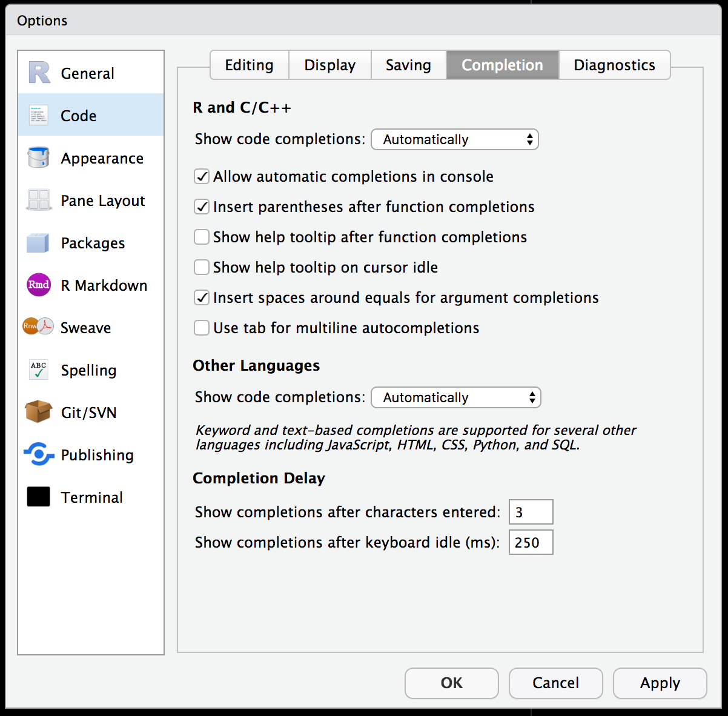
Task: Click the Automatically dropdown stepper arrows
Action: coord(529,139)
